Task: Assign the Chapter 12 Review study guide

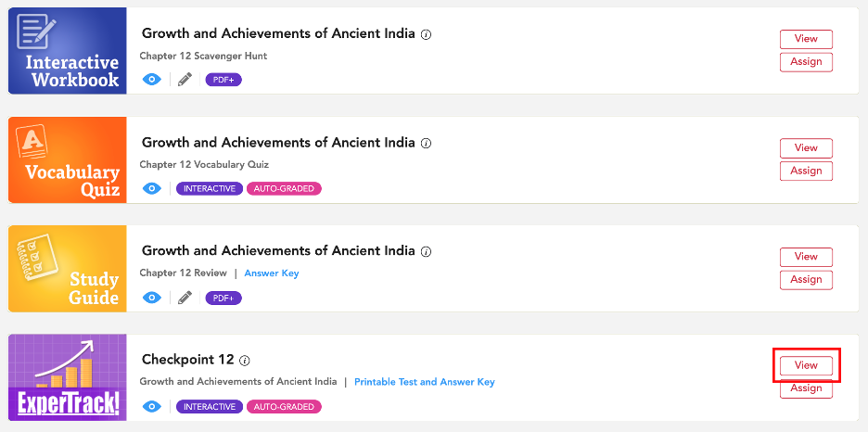Action: point(806,279)
